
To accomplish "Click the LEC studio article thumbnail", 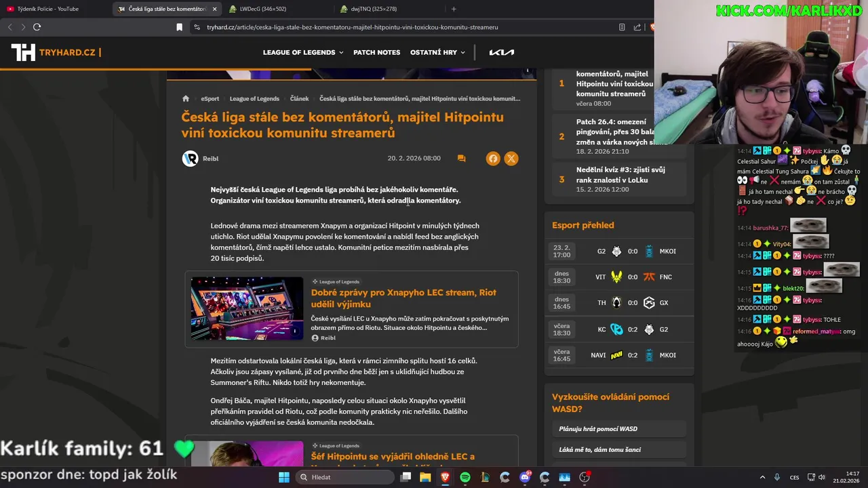I will coord(247,308).
